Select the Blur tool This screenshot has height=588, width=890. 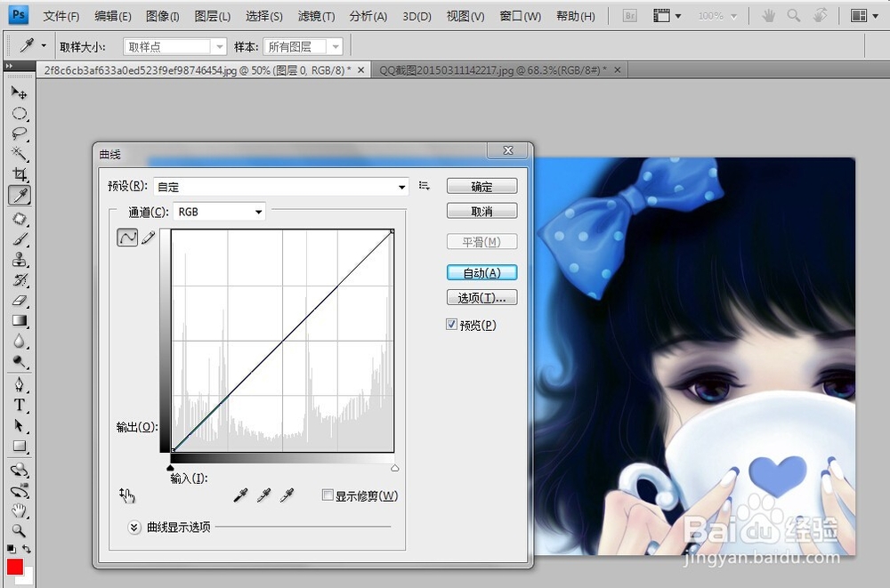pyautogui.click(x=20, y=341)
